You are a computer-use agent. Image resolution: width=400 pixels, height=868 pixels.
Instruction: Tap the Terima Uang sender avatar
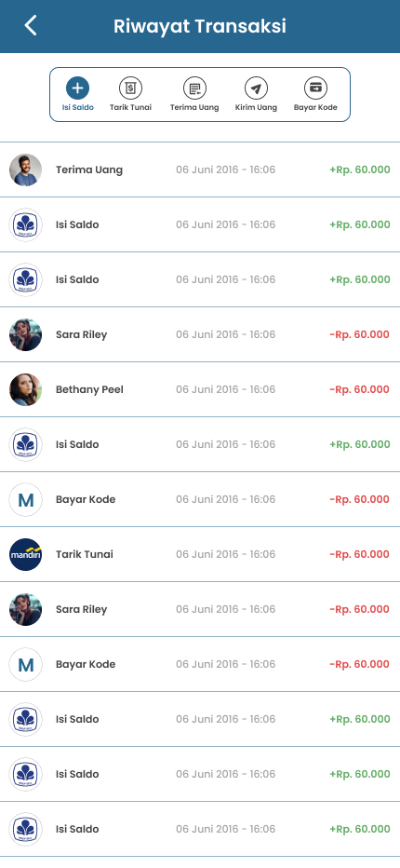[x=25, y=170]
